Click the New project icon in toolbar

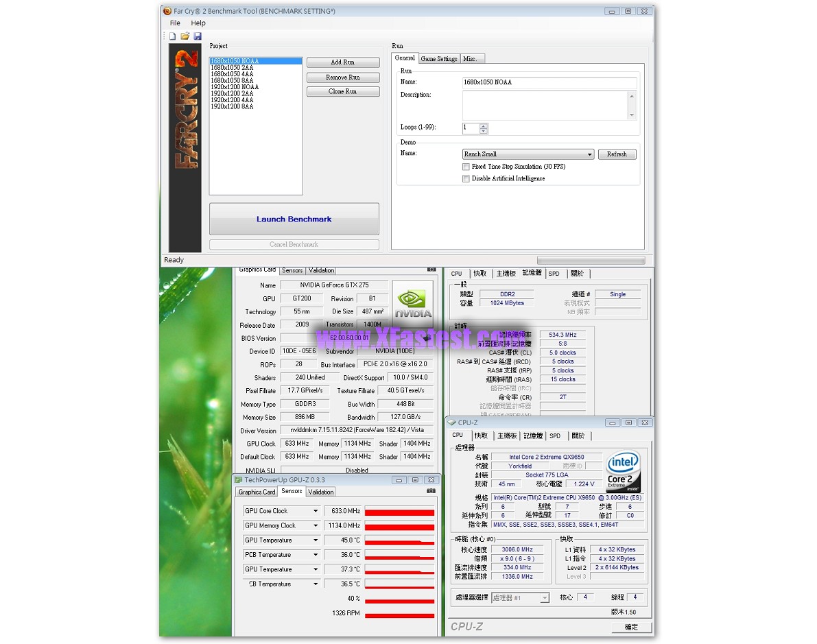[x=173, y=36]
